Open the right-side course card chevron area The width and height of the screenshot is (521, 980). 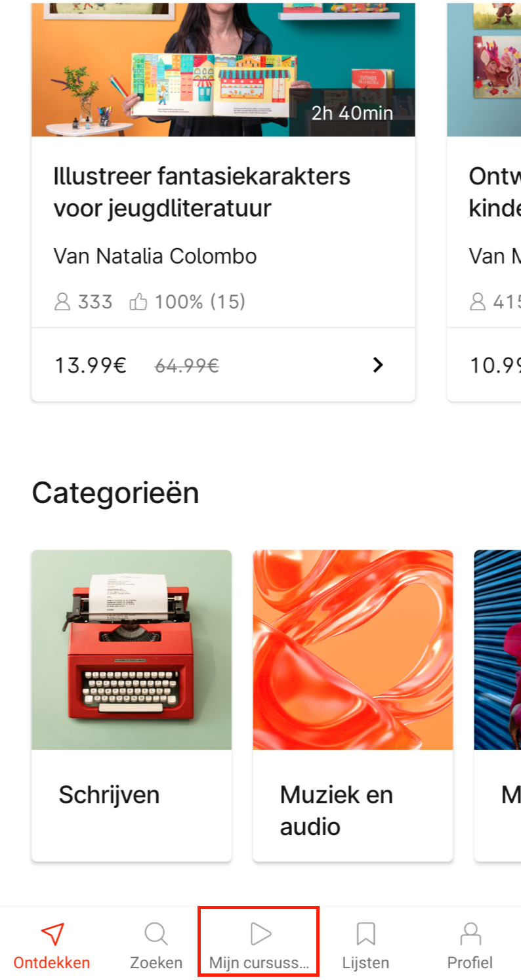(499, 365)
